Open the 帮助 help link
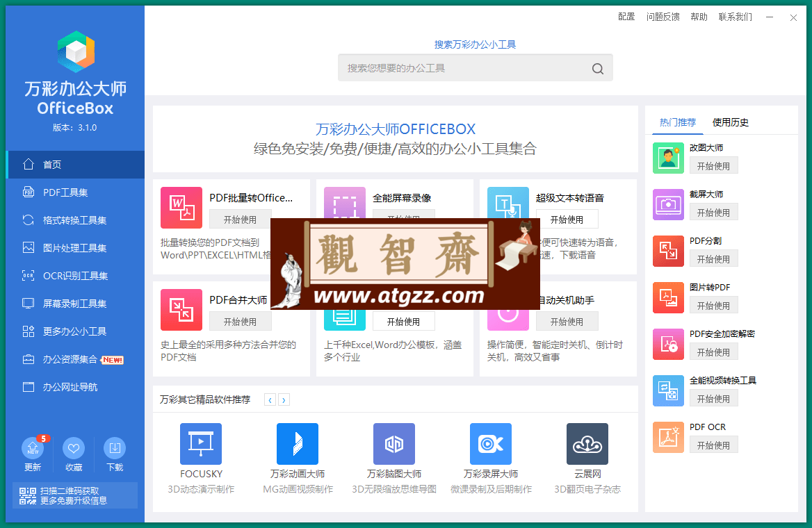The height and width of the screenshot is (528, 812). tap(699, 17)
